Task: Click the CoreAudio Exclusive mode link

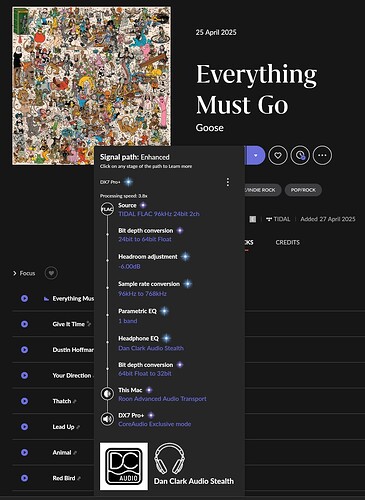Action: tap(155, 424)
